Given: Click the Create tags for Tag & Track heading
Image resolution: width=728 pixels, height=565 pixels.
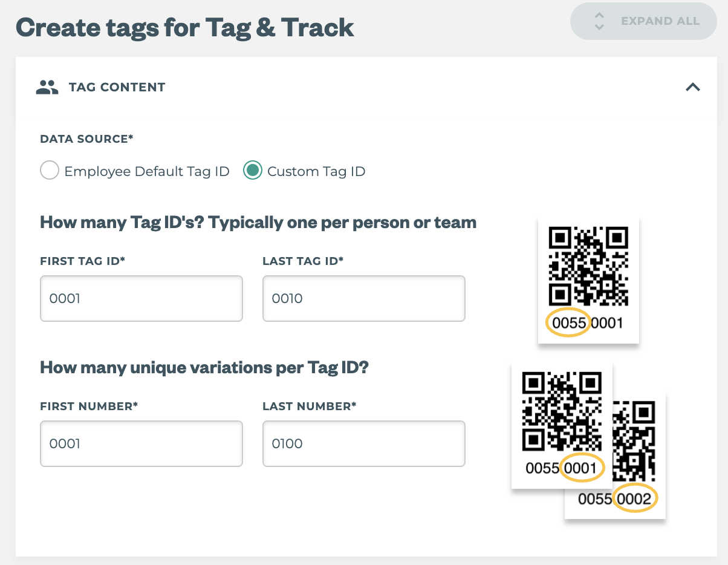Looking at the screenshot, I should point(185,28).
